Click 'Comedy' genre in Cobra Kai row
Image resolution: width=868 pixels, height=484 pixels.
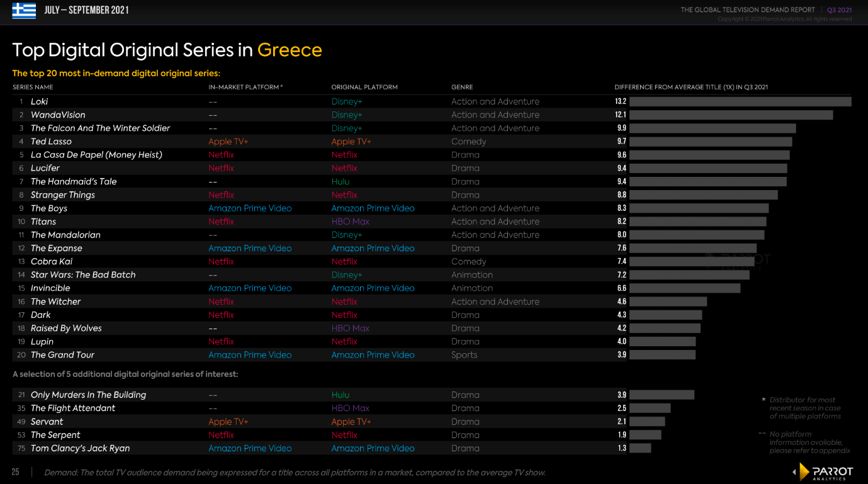pos(469,261)
